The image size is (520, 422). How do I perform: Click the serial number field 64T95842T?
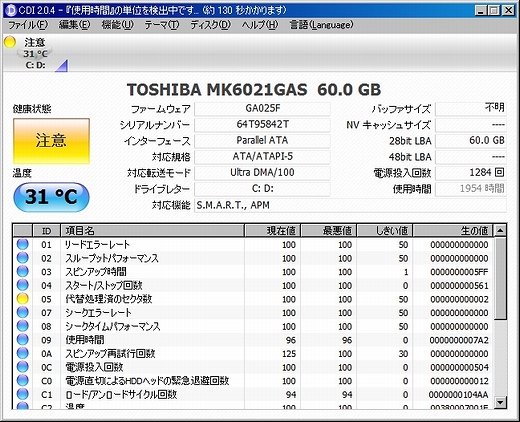click(262, 125)
